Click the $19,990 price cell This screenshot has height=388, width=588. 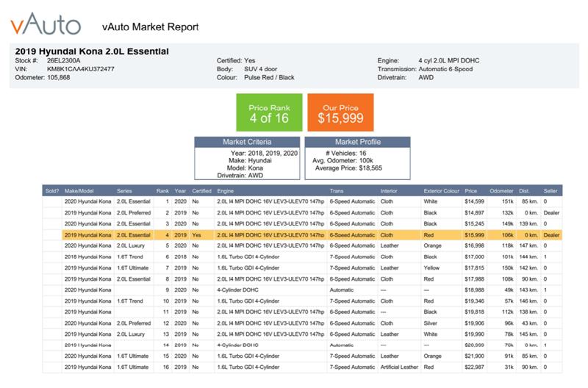click(474, 334)
